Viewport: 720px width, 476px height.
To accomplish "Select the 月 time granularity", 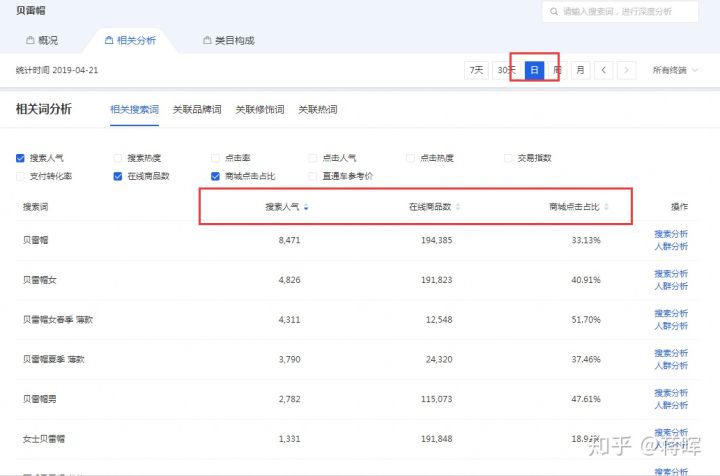I will pyautogui.click(x=580, y=70).
